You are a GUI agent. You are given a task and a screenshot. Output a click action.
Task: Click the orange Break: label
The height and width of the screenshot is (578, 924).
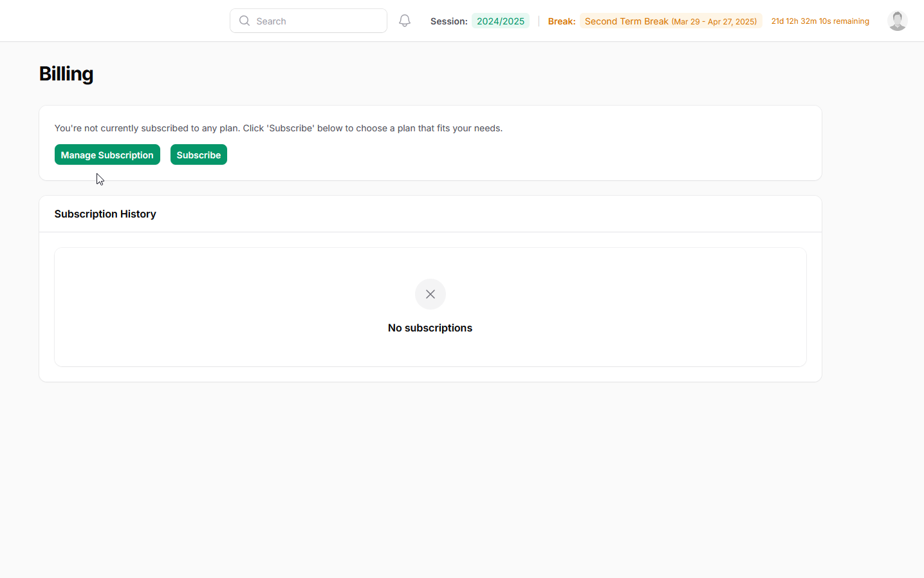pos(561,21)
